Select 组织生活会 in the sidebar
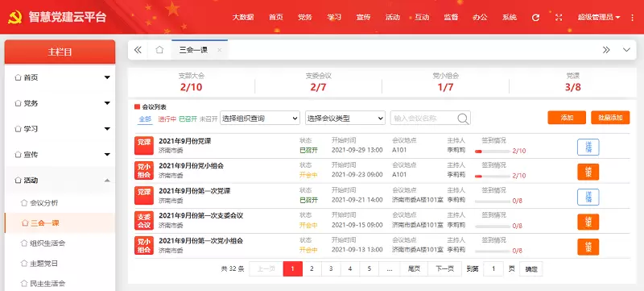The height and width of the screenshot is (291, 644). pos(47,243)
